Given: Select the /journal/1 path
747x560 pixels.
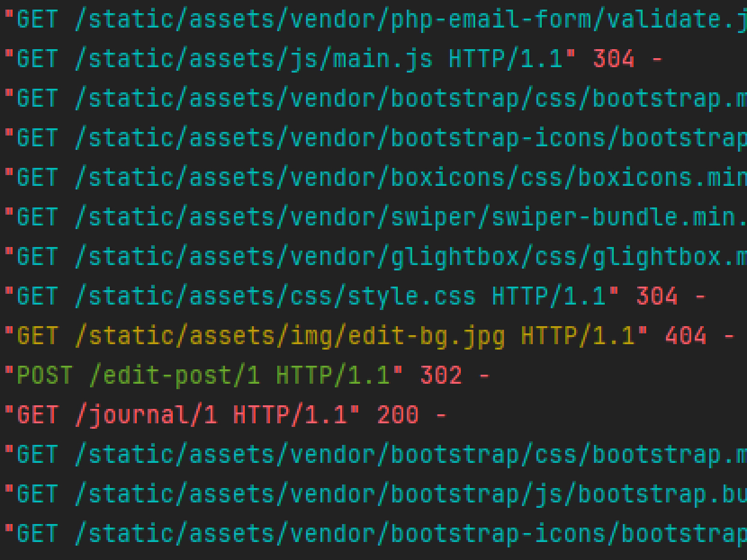Looking at the screenshot, I should (x=146, y=416).
